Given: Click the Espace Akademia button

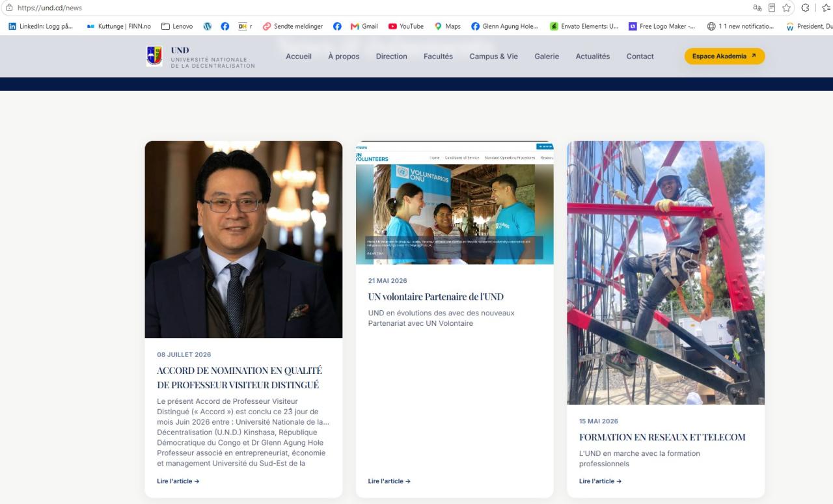Looking at the screenshot, I should [724, 56].
